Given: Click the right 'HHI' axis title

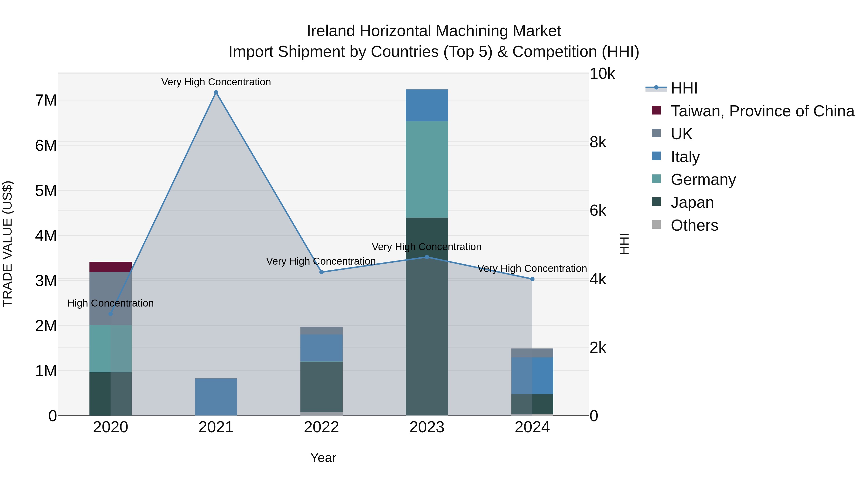Looking at the screenshot, I should [624, 244].
